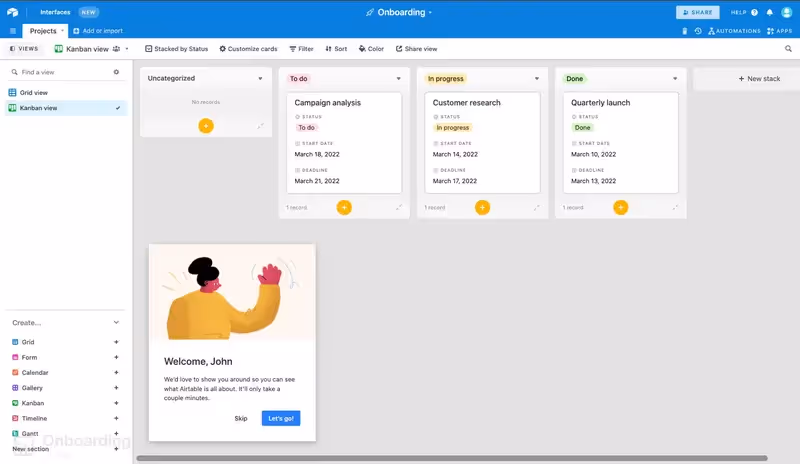800x464 pixels.
Task: Open Interfaces link
Action: coord(55,12)
